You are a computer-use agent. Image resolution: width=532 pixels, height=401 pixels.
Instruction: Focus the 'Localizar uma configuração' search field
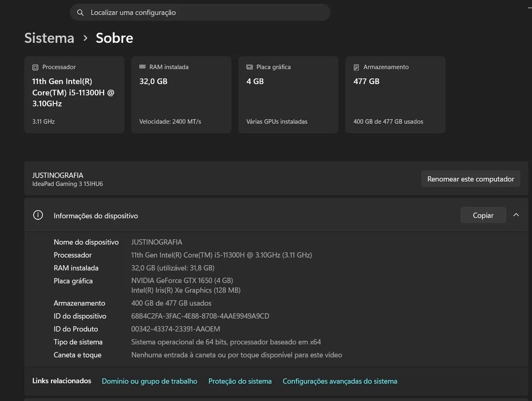200,12
